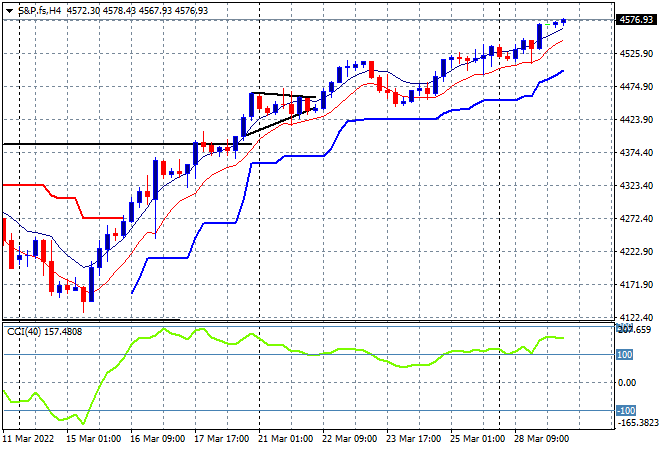Open the chart menu triangle beside S&P.fs,H4
Image resolution: width=660 pixels, height=450 pixels.
click(x=9, y=11)
